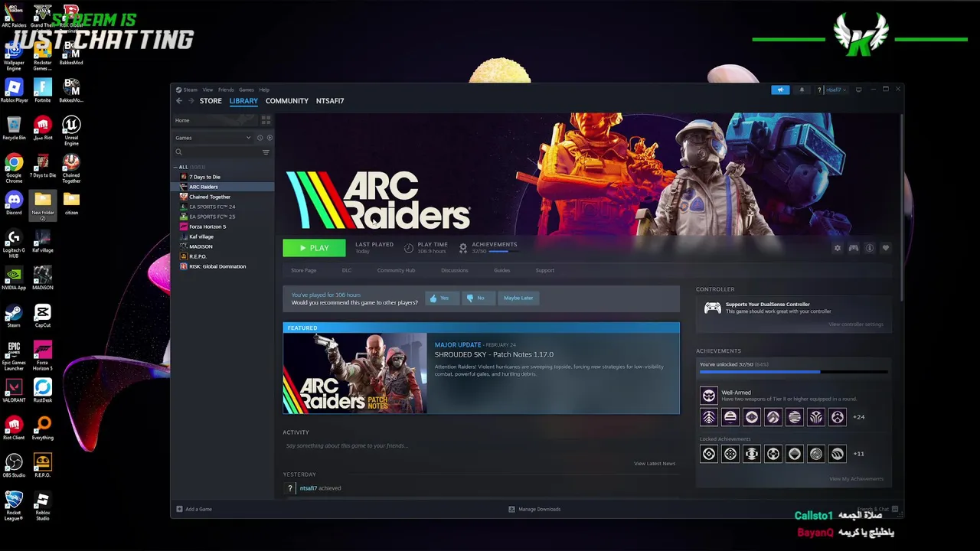Click Maybe Later on recommendation prompt

[518, 298]
